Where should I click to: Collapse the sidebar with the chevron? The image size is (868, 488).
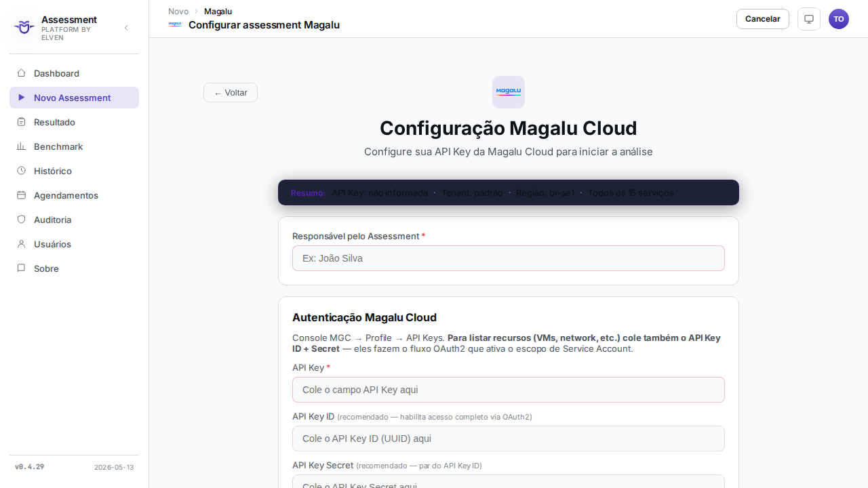pyautogui.click(x=126, y=28)
